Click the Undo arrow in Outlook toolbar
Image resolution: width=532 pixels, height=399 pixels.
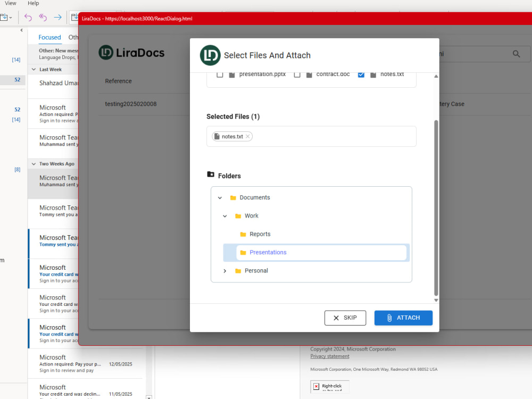tap(28, 18)
